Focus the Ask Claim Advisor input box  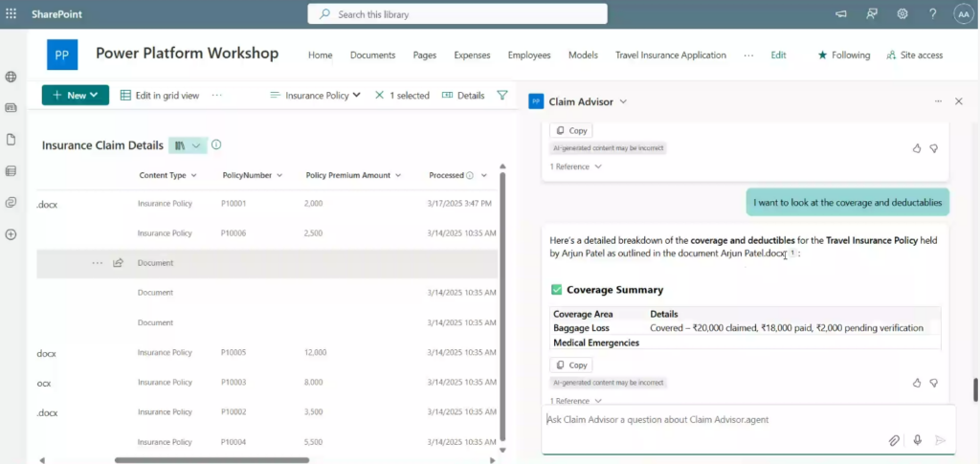tap(748, 420)
